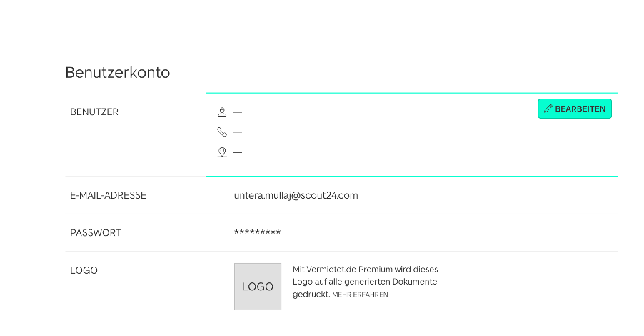Select the Benutzerkonto heading
Screen dimensions: 644x336
click(118, 73)
